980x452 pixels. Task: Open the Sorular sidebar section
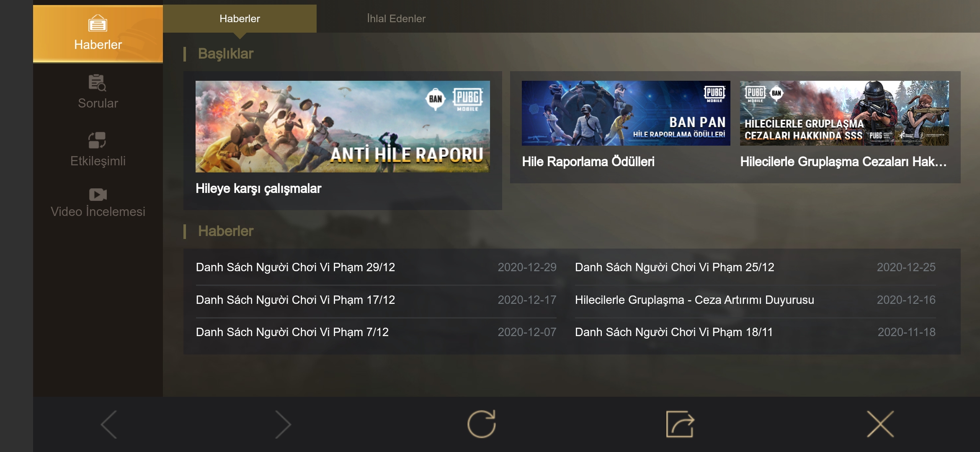point(98,92)
